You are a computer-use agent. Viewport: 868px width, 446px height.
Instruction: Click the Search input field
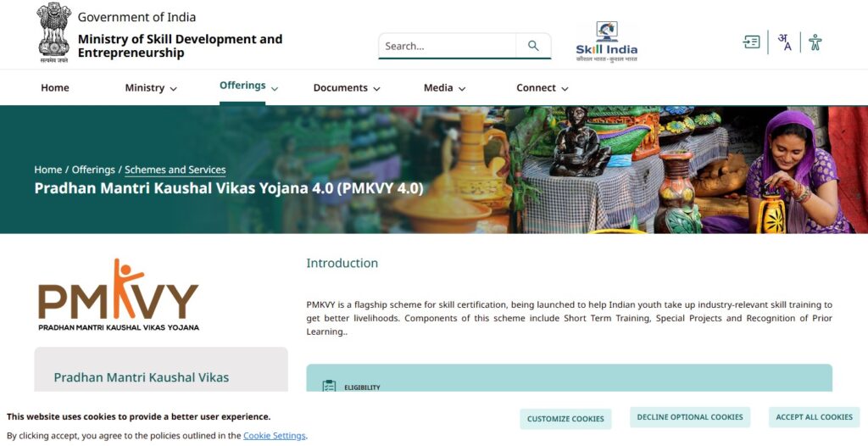coord(448,46)
